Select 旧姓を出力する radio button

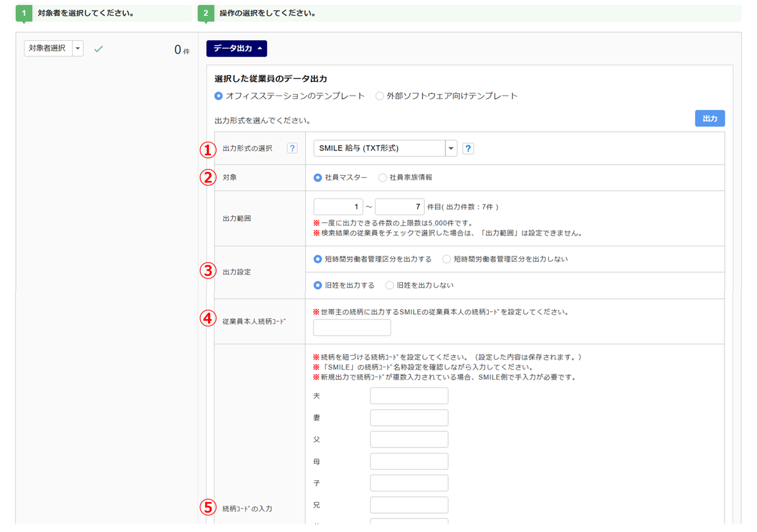point(318,285)
